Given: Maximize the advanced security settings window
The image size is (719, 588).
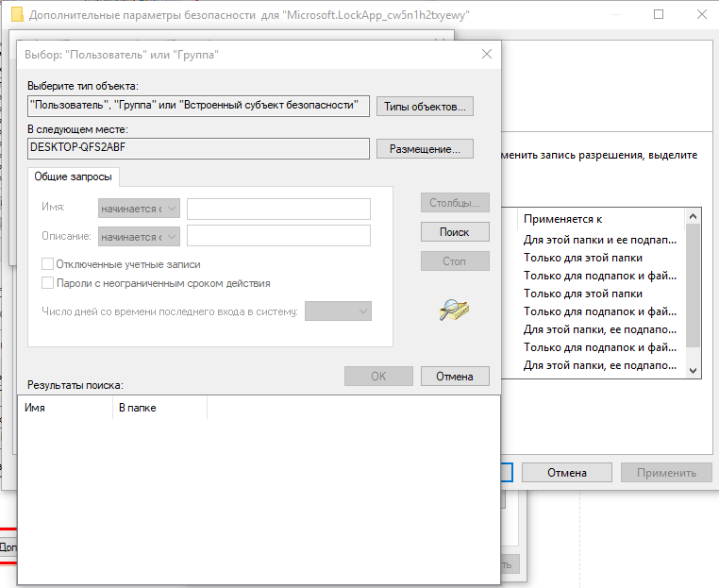Looking at the screenshot, I should [659, 14].
